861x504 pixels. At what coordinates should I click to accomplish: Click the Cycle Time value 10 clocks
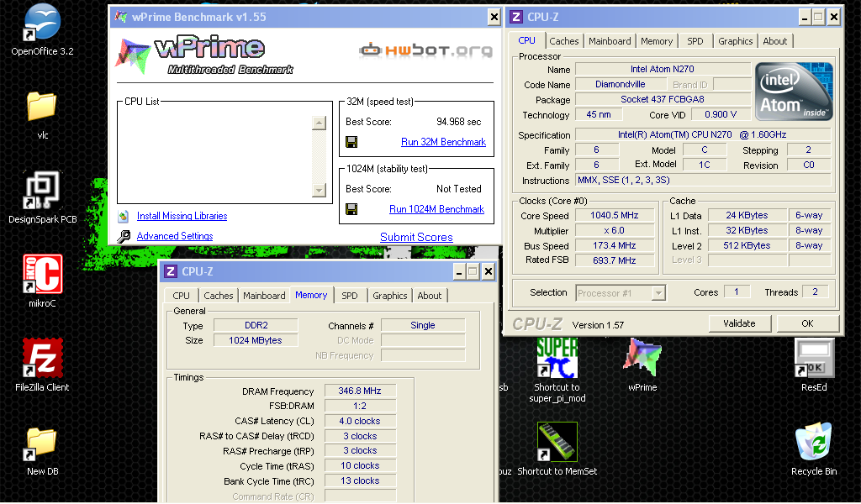pos(360,465)
